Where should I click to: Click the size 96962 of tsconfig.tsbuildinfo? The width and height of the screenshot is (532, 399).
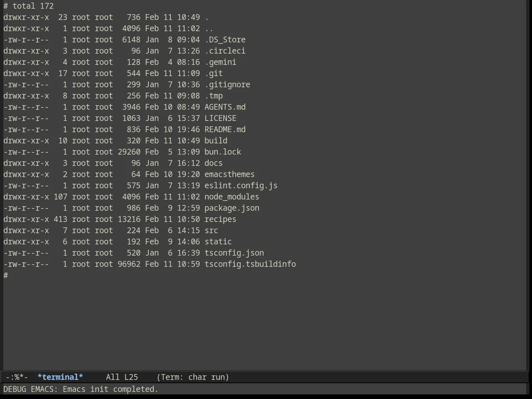click(x=129, y=264)
